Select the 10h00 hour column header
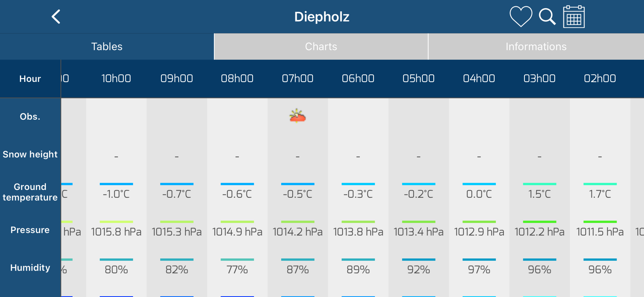This screenshot has height=297, width=644. coord(116,79)
